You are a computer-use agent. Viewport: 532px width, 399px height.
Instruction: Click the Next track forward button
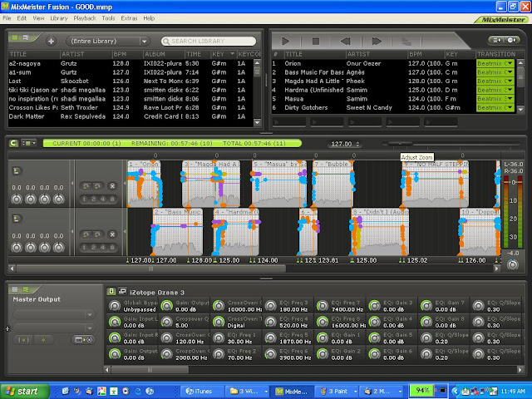tap(377, 42)
